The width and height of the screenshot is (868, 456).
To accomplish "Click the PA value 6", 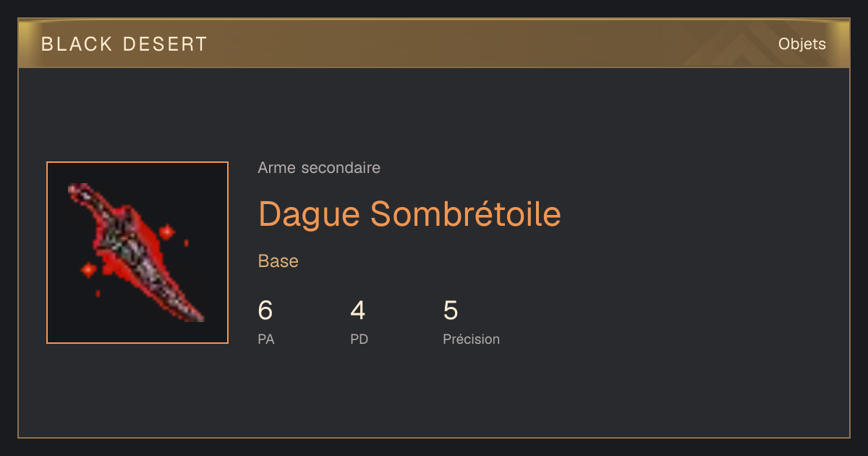I will [265, 311].
